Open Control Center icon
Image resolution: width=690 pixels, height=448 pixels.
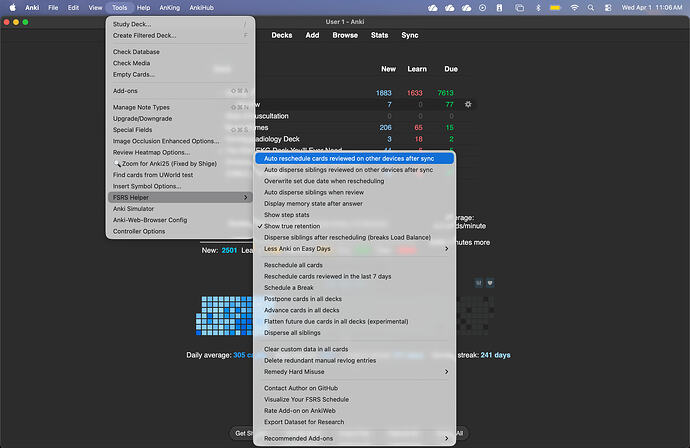tap(608, 7)
